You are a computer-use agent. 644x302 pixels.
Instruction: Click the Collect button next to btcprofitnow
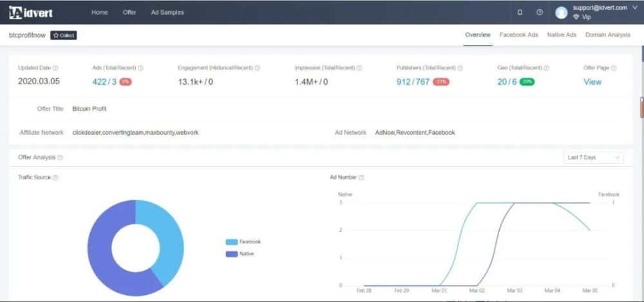coord(64,35)
